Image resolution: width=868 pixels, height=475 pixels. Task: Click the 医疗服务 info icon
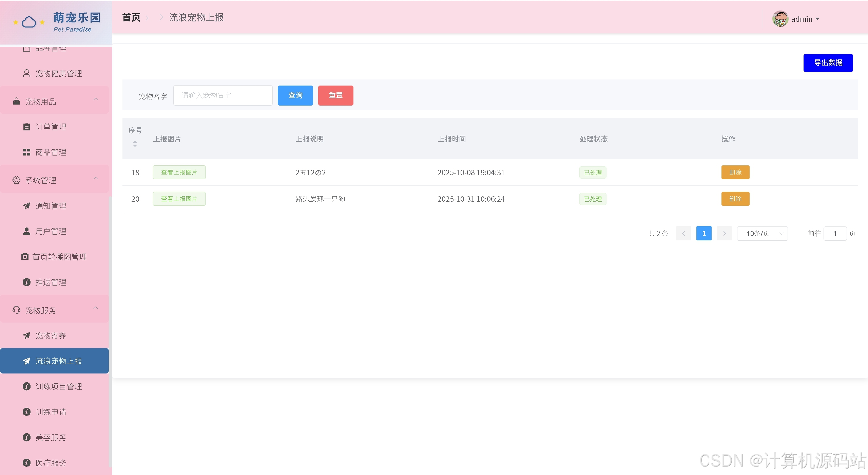tap(26, 463)
